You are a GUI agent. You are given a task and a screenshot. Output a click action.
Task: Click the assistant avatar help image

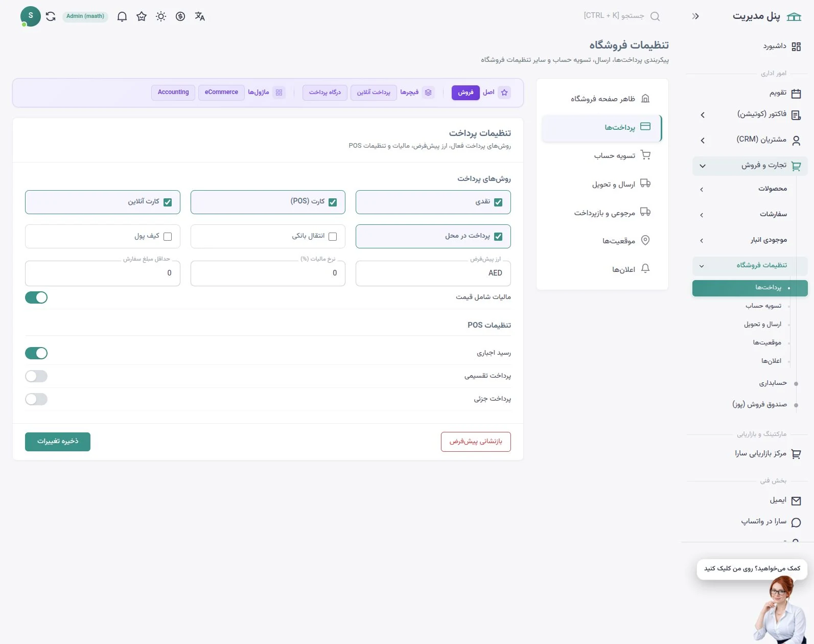(x=780, y=610)
